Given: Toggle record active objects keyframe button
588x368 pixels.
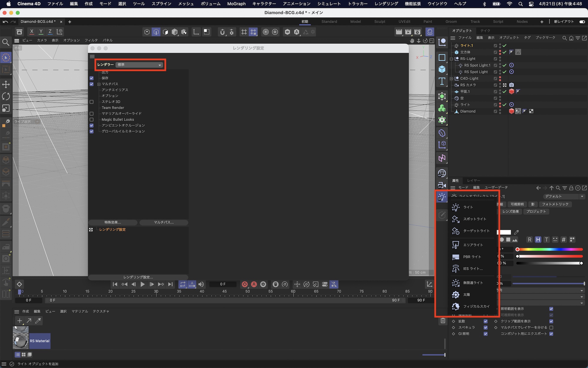Looking at the screenshot, I should 245,284.
